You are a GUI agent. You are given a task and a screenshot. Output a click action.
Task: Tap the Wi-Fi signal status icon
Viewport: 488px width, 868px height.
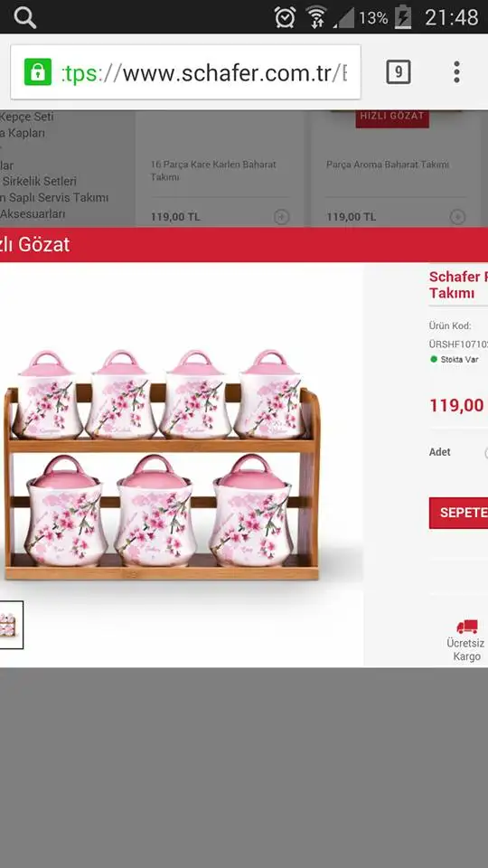316,18
